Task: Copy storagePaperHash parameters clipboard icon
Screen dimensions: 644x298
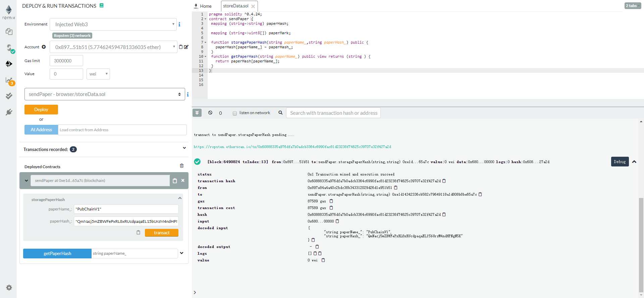Action: [138, 233]
